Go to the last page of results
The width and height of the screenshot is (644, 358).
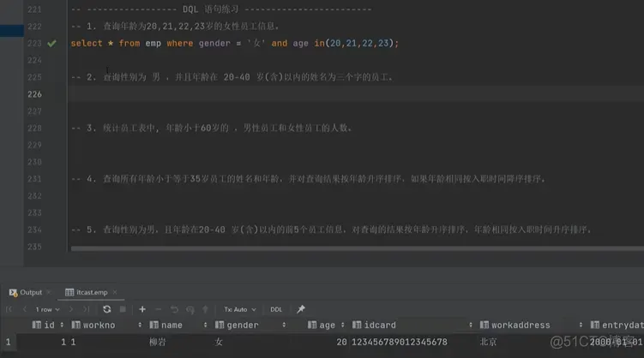click(x=86, y=309)
